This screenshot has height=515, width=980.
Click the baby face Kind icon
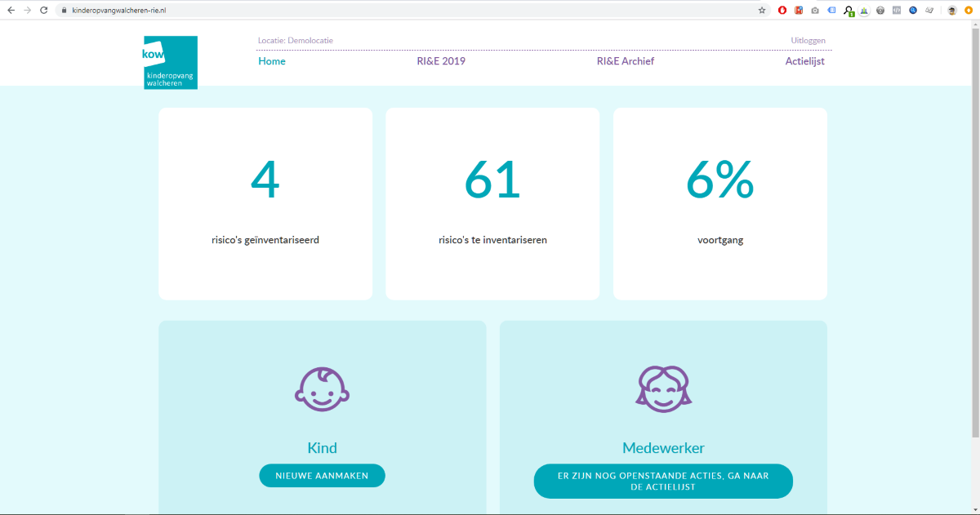[322, 388]
